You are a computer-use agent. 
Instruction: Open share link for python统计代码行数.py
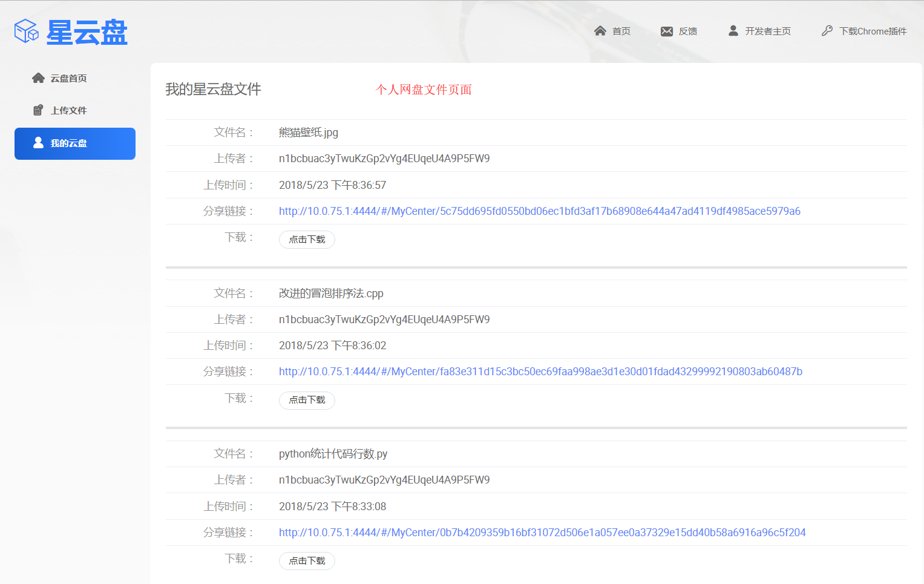[542, 533]
